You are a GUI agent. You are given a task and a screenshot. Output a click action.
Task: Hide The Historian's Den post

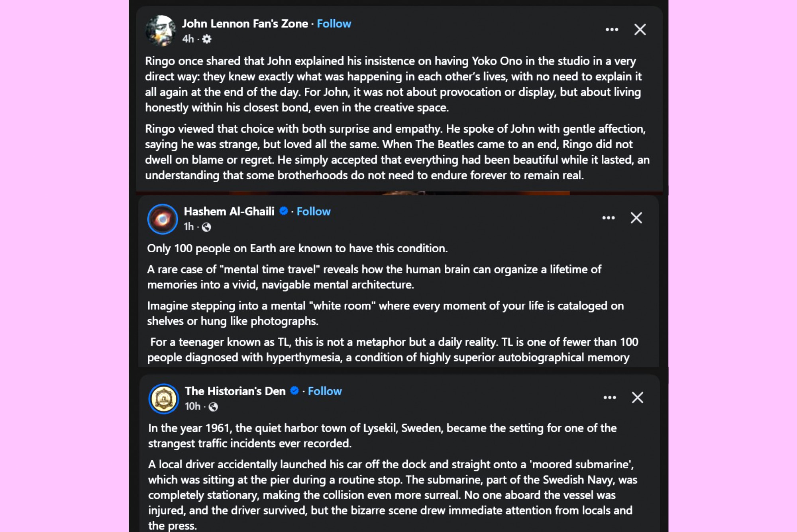pos(638,398)
